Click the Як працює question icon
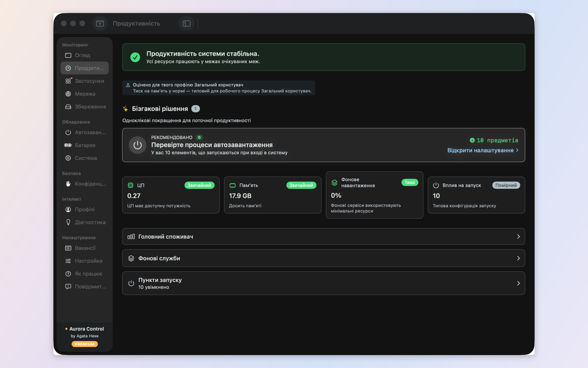The height and width of the screenshot is (368, 588). 68,274
